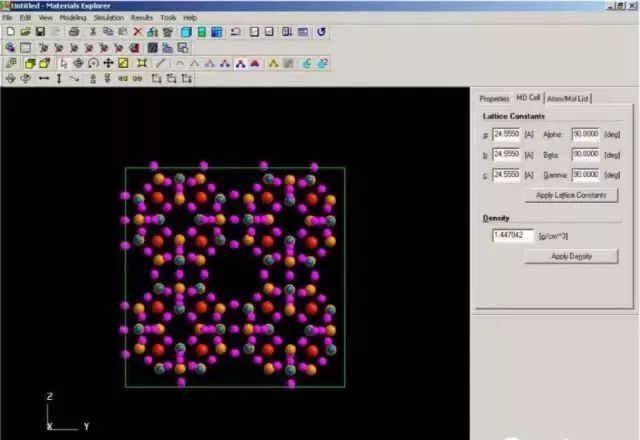The width and height of the screenshot is (640, 440).
Task: Click the Cut scissors icon
Action: tap(93, 32)
